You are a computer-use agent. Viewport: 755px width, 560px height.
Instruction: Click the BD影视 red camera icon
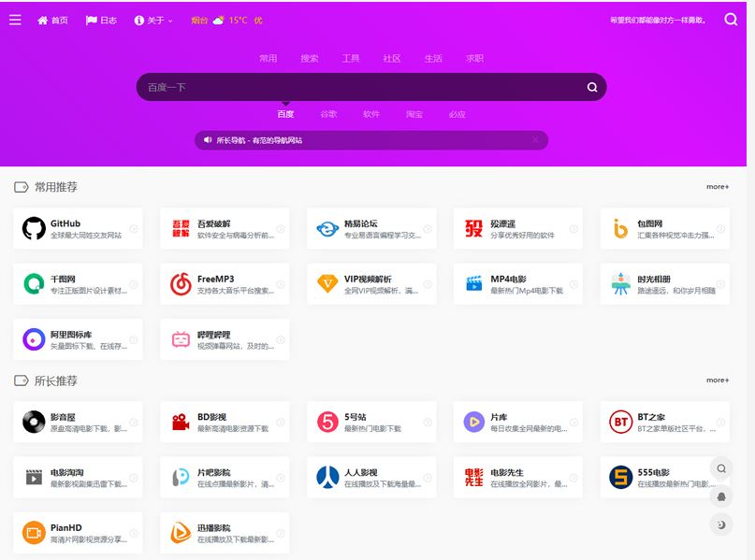click(x=181, y=422)
